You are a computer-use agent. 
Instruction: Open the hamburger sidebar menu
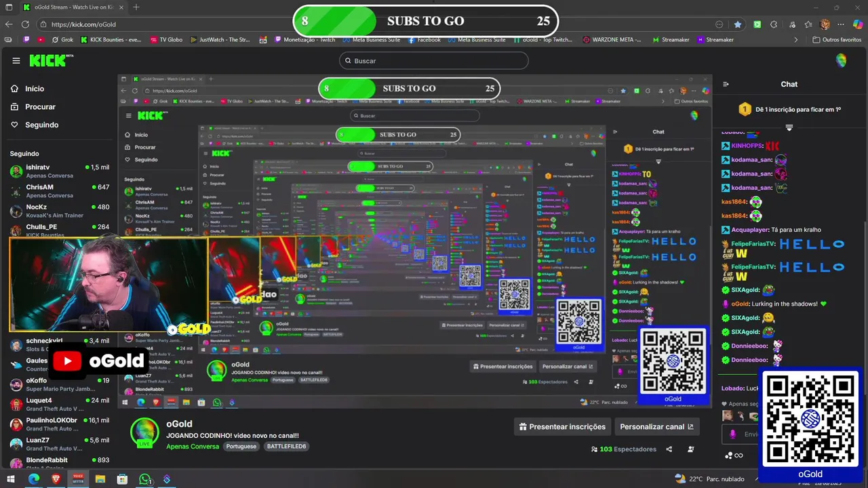point(16,60)
